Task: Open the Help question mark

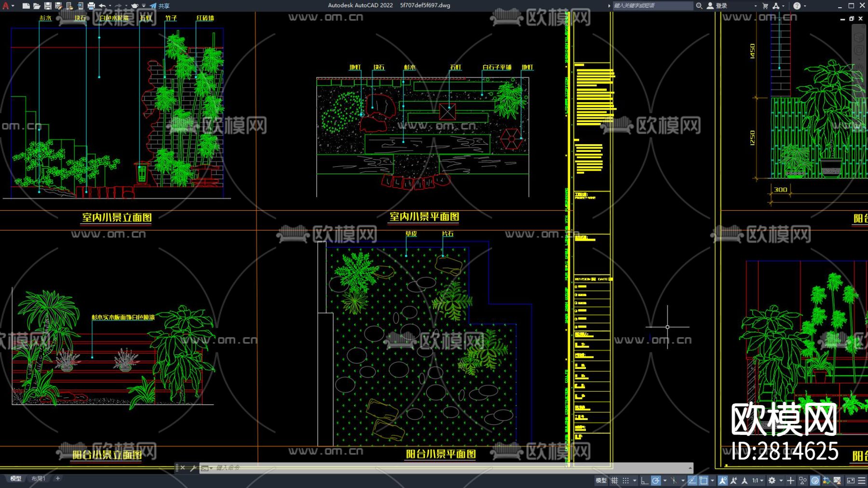Action: pos(797,6)
